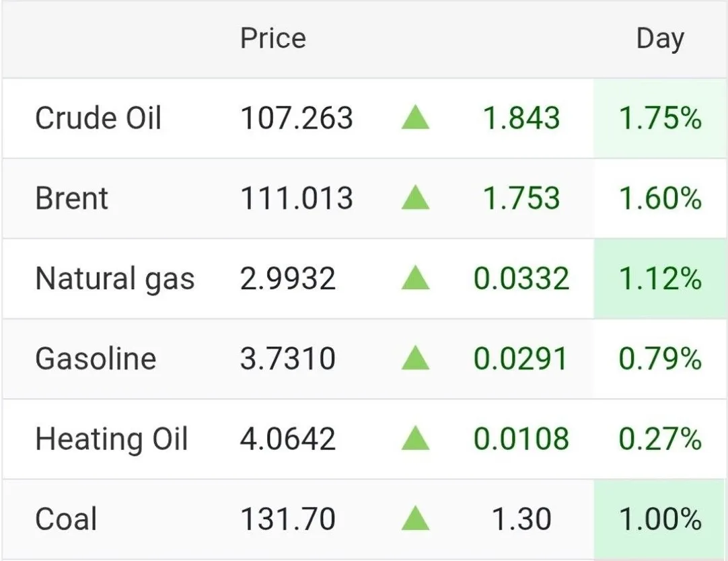Open the Brent commodity link
This screenshot has height=561, width=728.
71,198
